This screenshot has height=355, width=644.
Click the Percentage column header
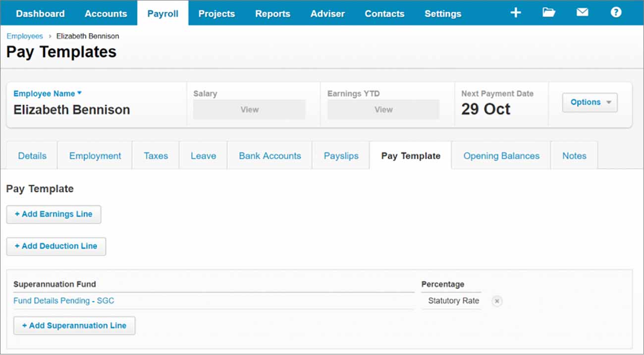click(x=443, y=284)
